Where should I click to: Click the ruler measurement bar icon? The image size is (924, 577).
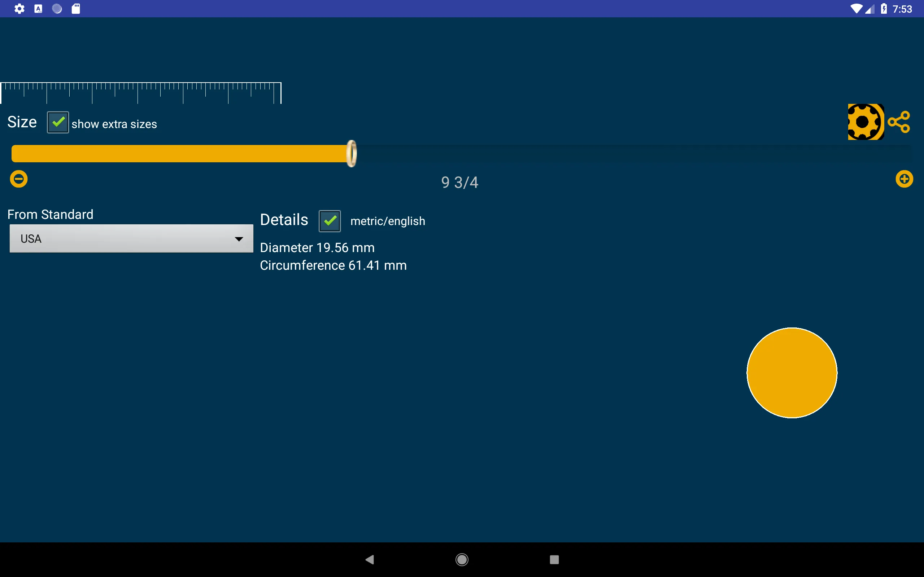click(x=140, y=91)
